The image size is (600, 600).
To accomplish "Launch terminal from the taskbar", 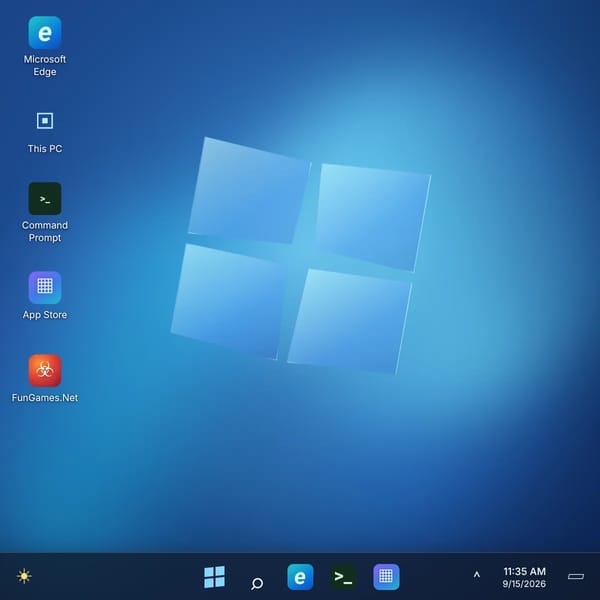I will coord(343,577).
